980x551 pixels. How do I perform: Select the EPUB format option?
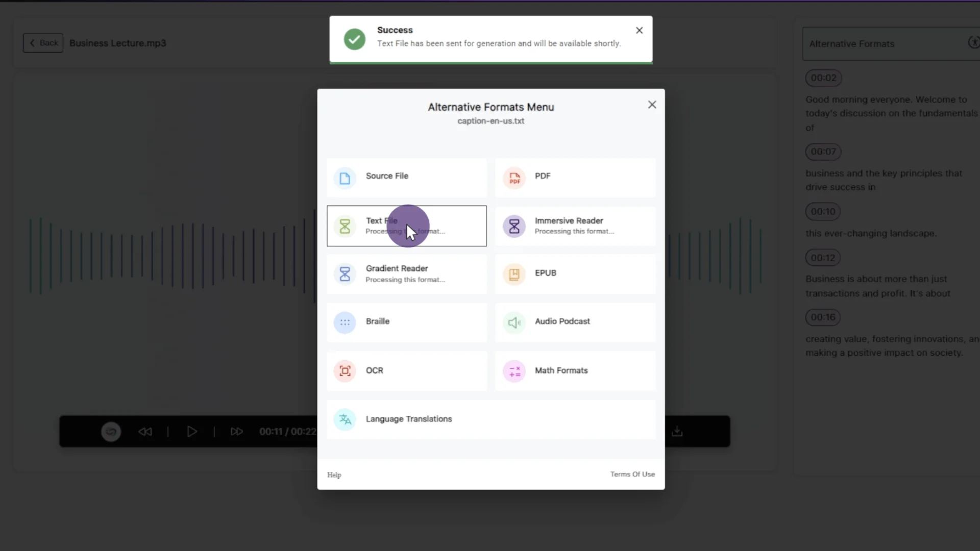575,274
